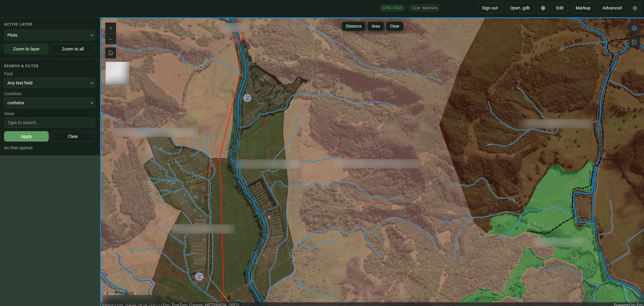Open .gdb file button
Screen dimensions: 644x306
pos(520,8)
